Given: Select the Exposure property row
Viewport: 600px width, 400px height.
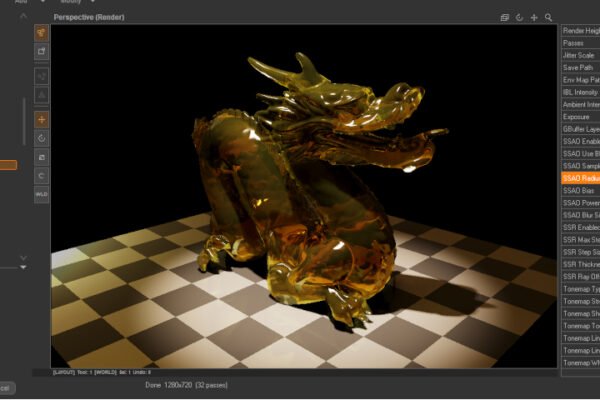Looking at the screenshot, I should coord(580,117).
